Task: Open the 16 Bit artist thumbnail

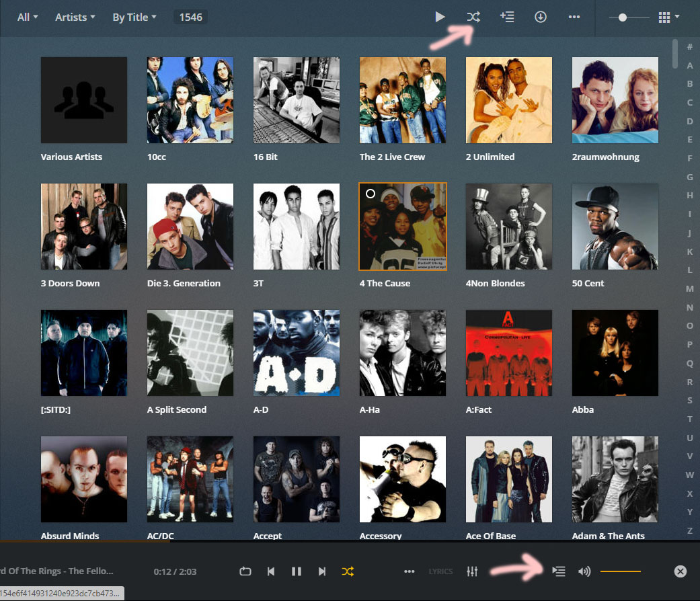Action: pos(297,100)
